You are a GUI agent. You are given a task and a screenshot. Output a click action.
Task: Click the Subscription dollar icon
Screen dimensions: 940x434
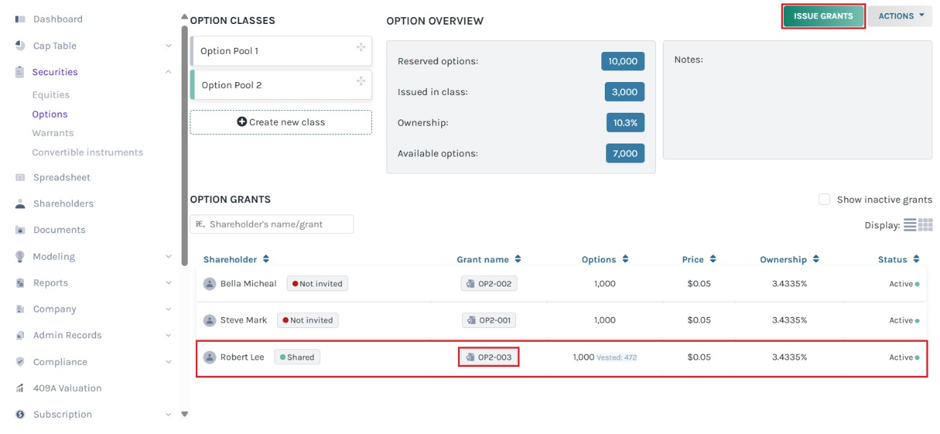(x=20, y=414)
